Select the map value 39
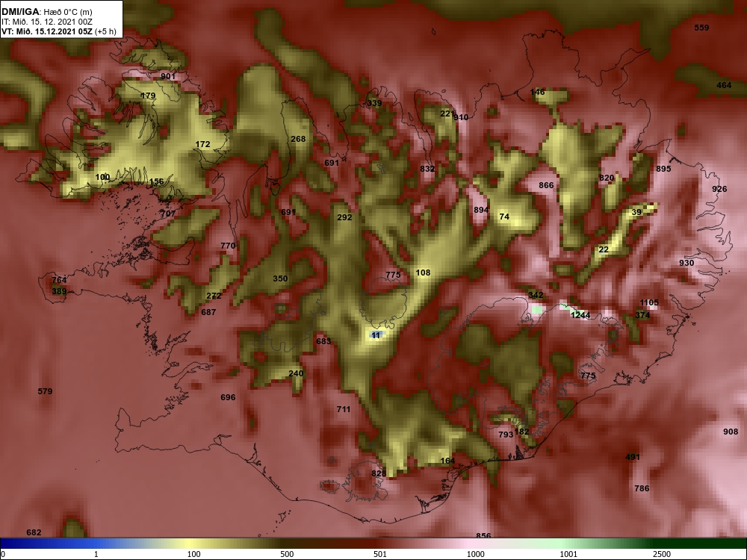This screenshot has width=747, height=560. click(x=636, y=212)
